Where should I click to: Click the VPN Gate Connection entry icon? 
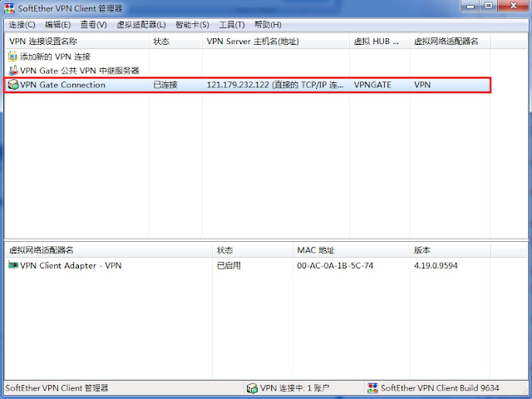[x=13, y=85]
